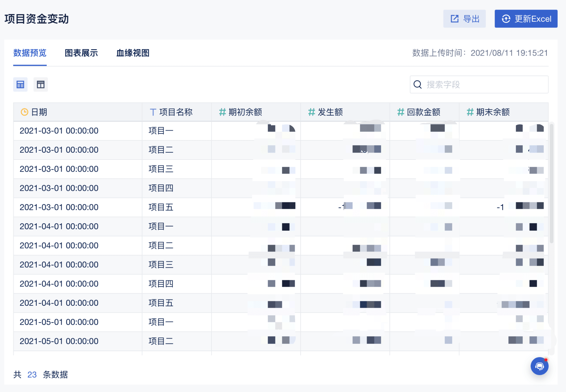Click the 项目名称 column header
Screen dimensions: 566x392
coord(177,112)
